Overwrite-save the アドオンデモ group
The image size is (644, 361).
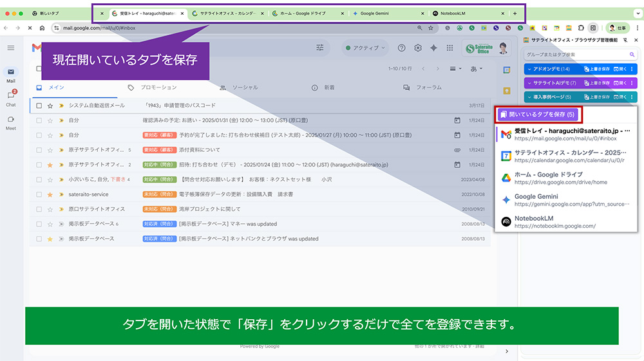(x=597, y=69)
